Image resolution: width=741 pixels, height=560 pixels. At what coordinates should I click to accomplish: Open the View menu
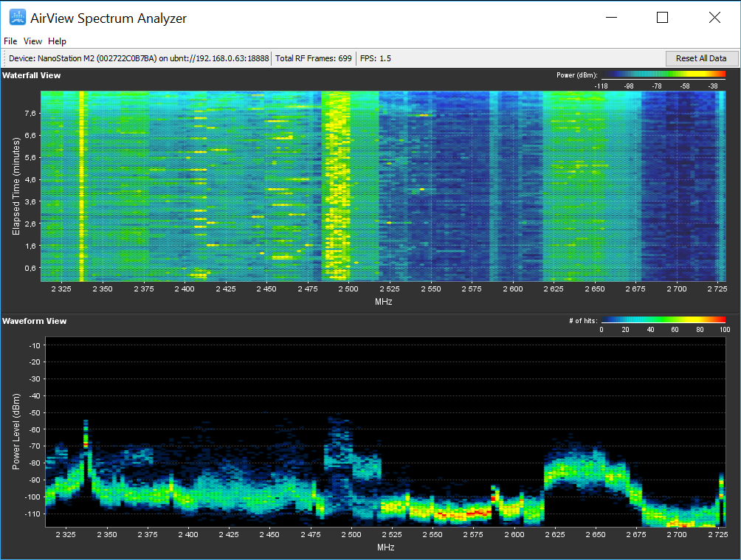[32, 41]
